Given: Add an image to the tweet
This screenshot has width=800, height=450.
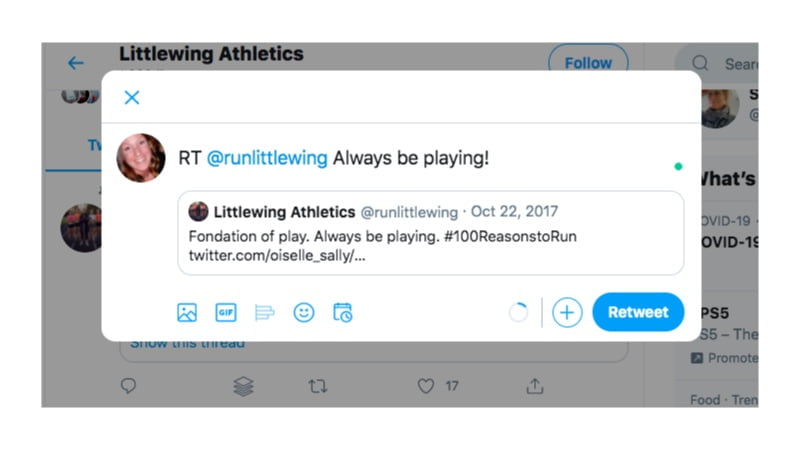Looking at the screenshot, I should [x=187, y=312].
